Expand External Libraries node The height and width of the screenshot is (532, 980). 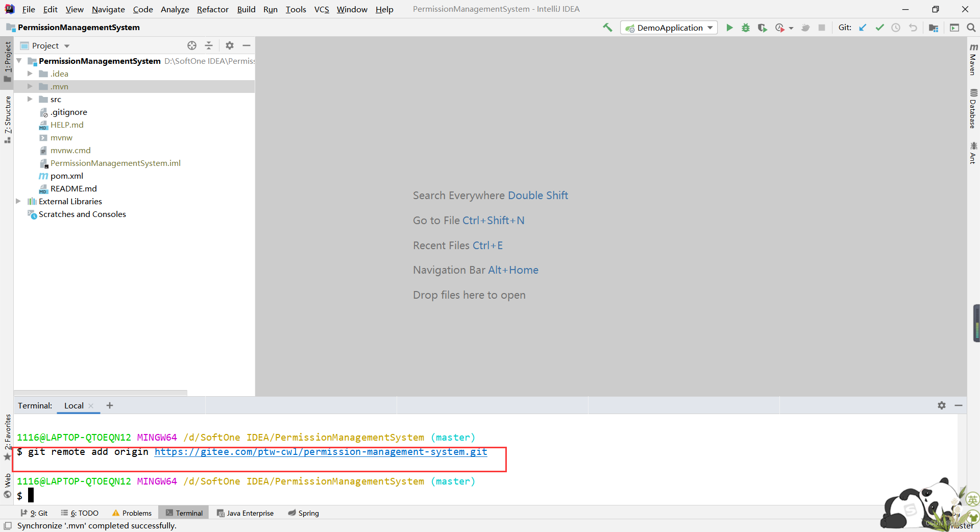tap(19, 201)
